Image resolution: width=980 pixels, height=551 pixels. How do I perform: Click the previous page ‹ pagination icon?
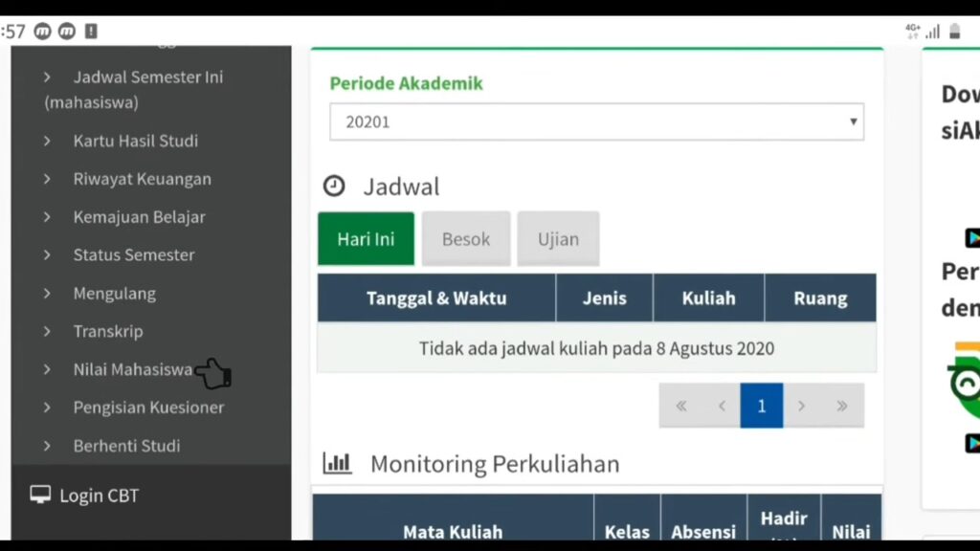(x=722, y=406)
